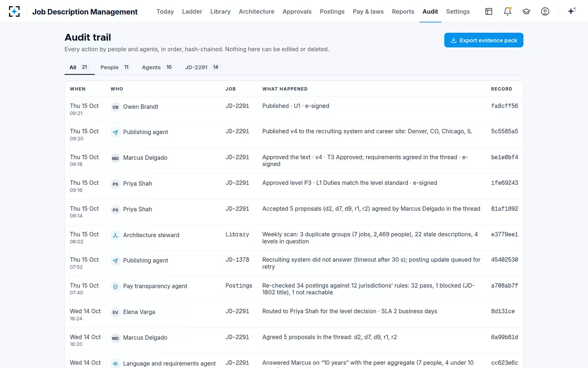Click the Library job cell
This screenshot has height=368, width=588.
click(237, 234)
